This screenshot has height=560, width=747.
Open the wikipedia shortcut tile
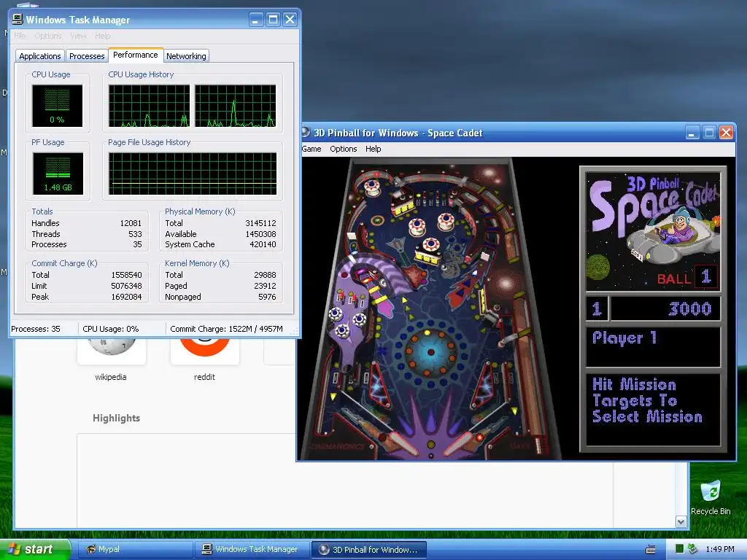click(112, 351)
